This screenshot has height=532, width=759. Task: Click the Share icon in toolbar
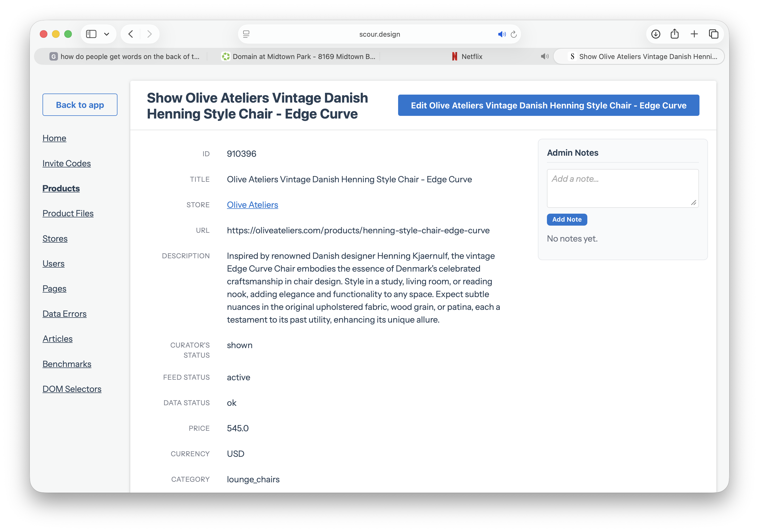[x=675, y=34]
